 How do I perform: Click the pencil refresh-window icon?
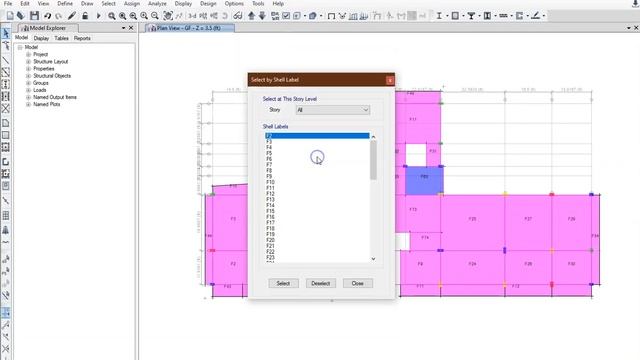72,16
